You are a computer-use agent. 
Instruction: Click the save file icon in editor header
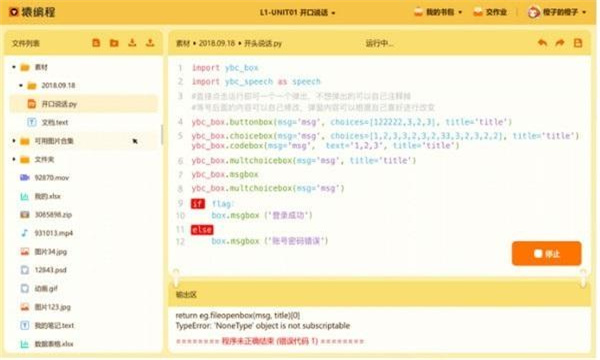578,43
